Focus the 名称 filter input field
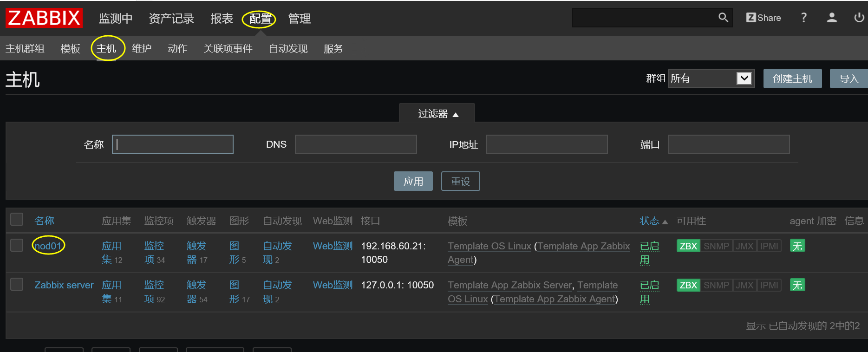This screenshot has width=868, height=352. tap(173, 144)
